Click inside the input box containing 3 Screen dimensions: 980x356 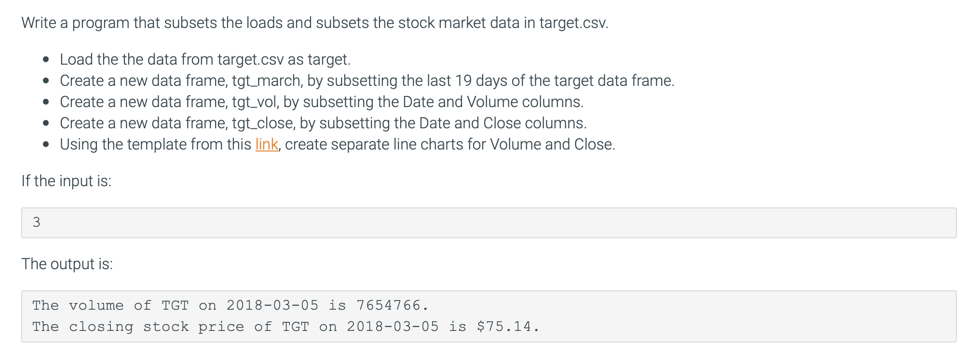pos(489,222)
